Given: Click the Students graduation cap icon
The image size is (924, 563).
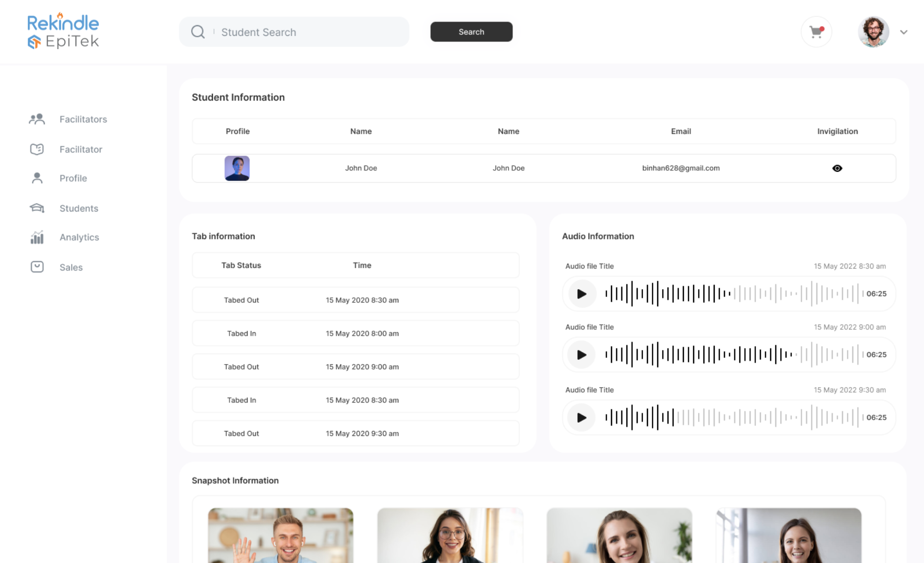Looking at the screenshot, I should coord(37,208).
